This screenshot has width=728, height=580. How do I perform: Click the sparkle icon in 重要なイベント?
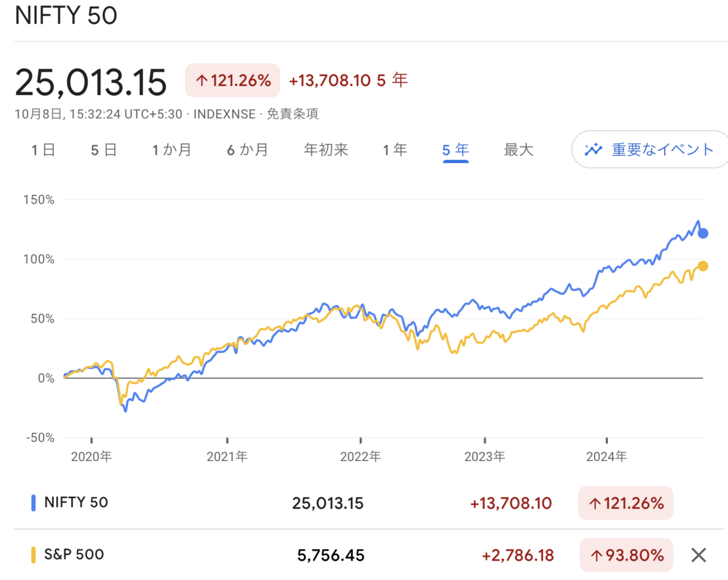[x=593, y=149]
